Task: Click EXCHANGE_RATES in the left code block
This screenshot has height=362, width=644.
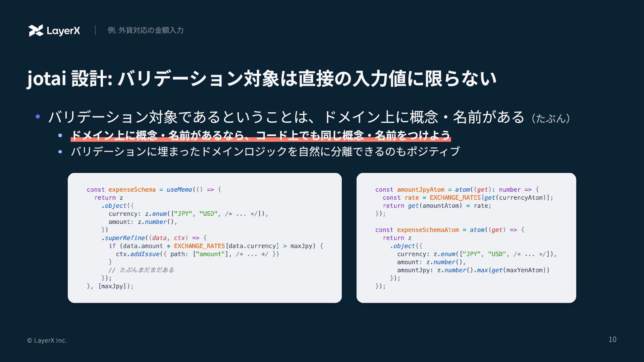Action: (199, 246)
